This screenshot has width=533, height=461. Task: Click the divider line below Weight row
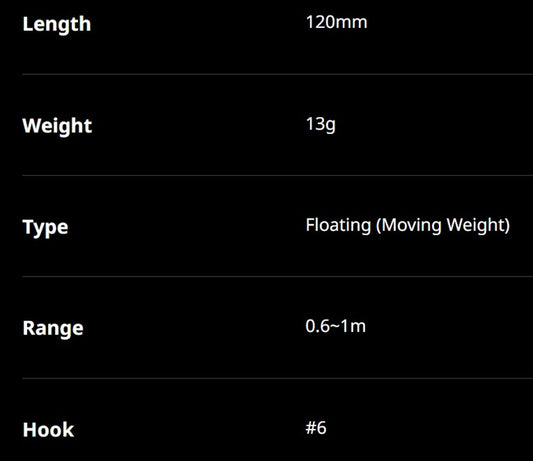tap(277, 175)
